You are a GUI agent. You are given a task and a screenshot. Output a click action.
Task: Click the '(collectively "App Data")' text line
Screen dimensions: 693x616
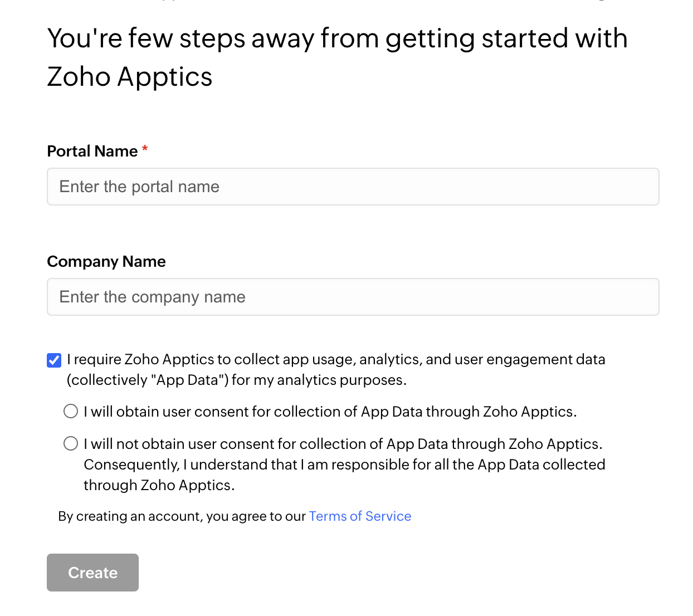point(237,380)
